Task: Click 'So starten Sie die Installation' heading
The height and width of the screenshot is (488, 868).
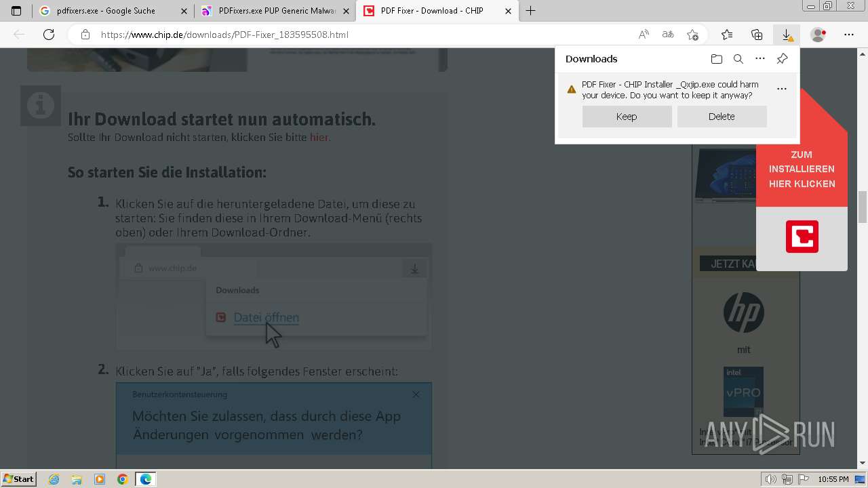Action: click(x=167, y=172)
